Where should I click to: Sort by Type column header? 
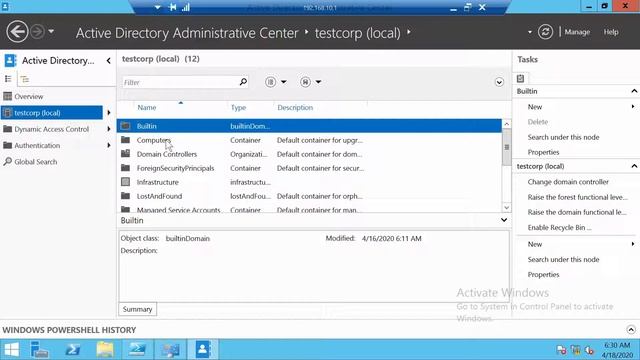[x=238, y=108]
